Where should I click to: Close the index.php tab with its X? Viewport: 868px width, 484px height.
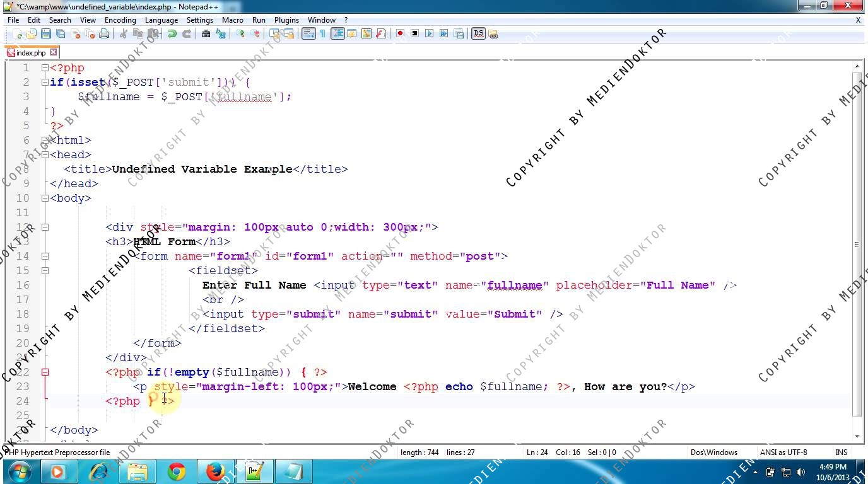54,52
